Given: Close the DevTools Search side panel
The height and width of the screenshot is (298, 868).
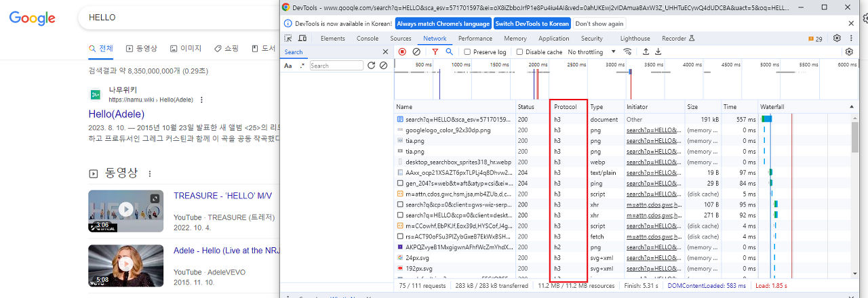Looking at the screenshot, I should click(x=385, y=51).
